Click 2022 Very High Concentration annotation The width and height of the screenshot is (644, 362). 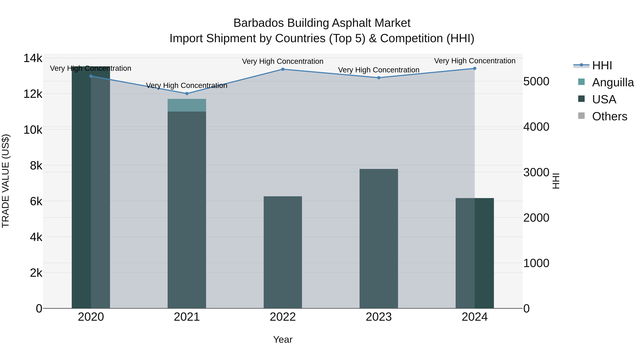coord(283,61)
